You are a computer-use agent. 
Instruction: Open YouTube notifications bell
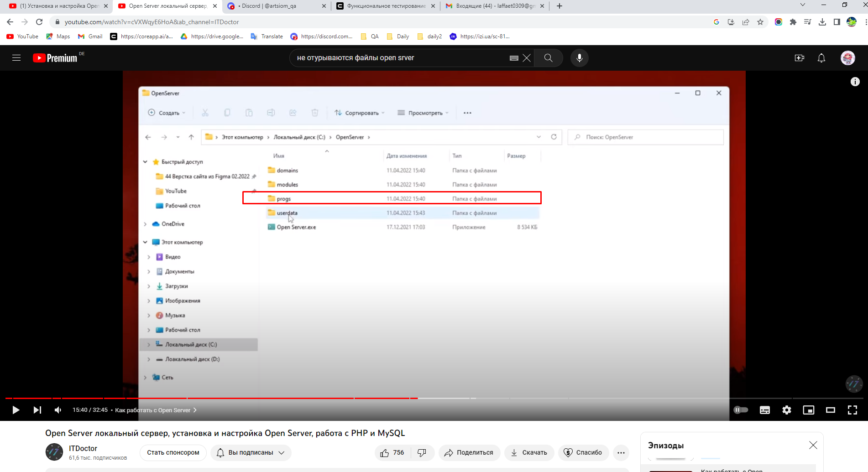pos(821,58)
